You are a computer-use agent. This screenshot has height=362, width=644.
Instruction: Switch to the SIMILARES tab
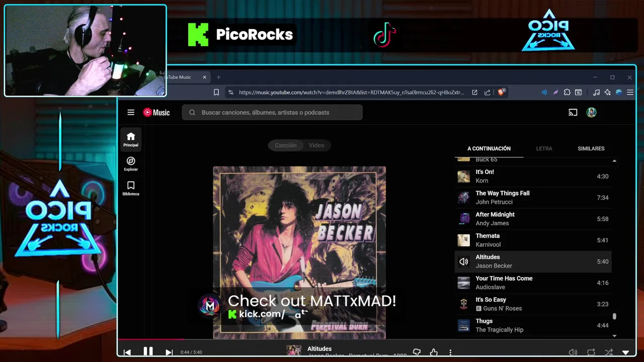pos(591,149)
